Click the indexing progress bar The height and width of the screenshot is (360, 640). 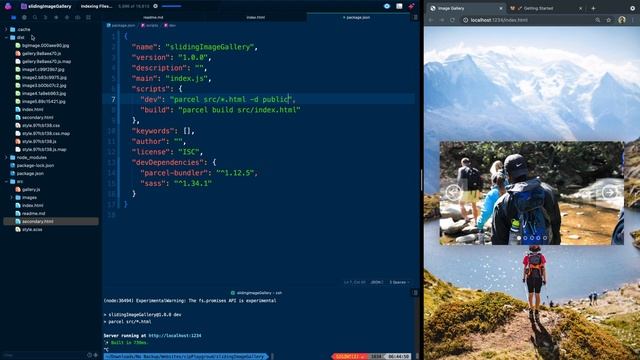[x=171, y=6]
